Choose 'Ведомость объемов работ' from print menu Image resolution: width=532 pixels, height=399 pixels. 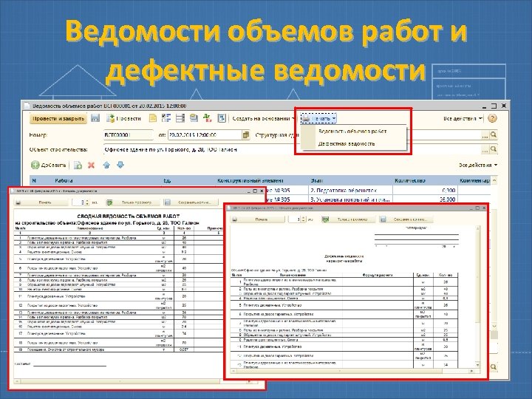(352, 131)
